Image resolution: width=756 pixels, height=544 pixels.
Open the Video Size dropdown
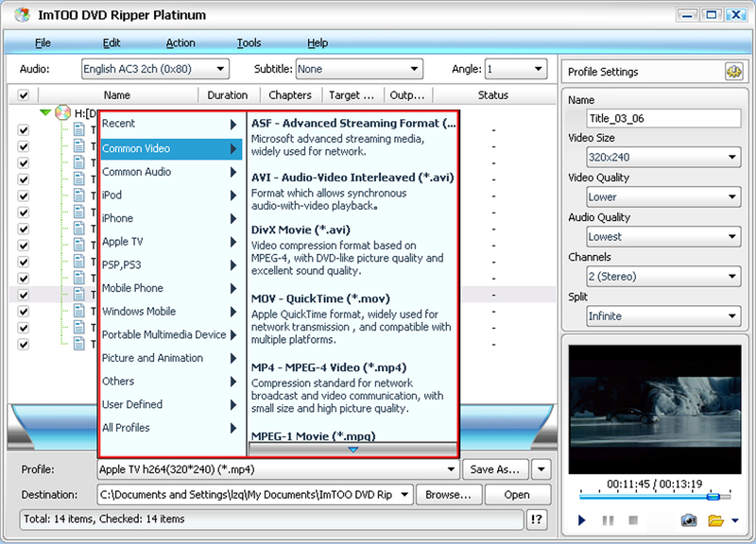coord(663,158)
